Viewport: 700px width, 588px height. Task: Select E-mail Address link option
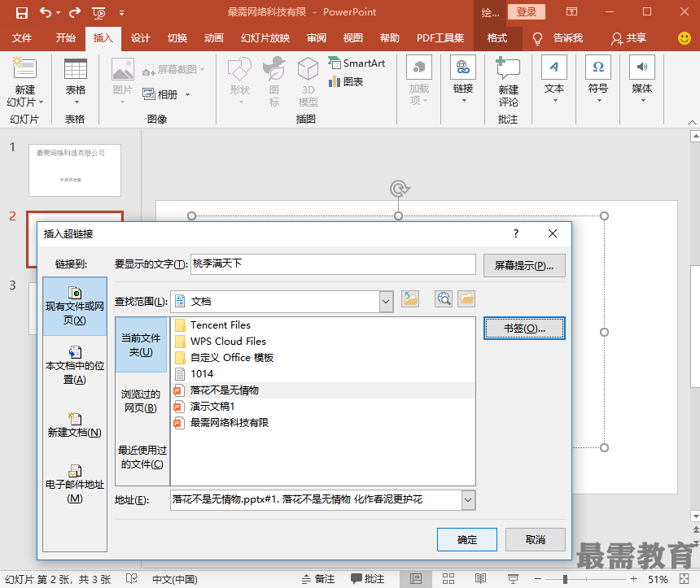[x=75, y=485]
